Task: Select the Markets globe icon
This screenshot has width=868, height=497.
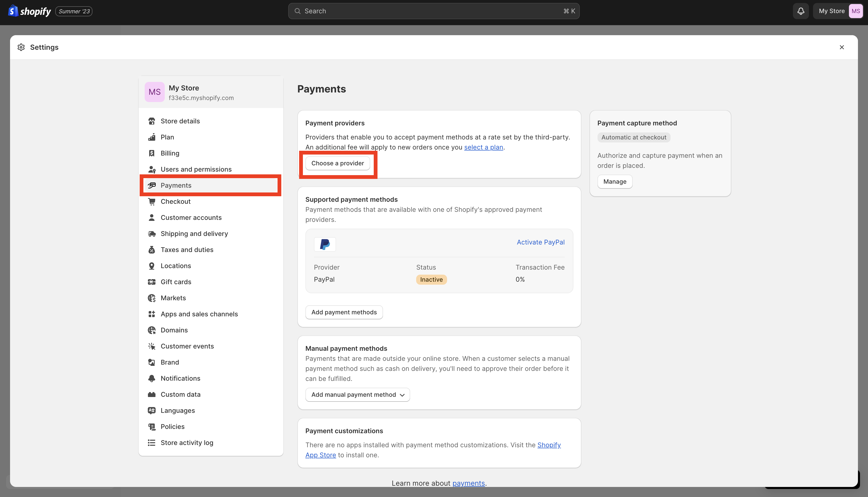Action: 152,298
